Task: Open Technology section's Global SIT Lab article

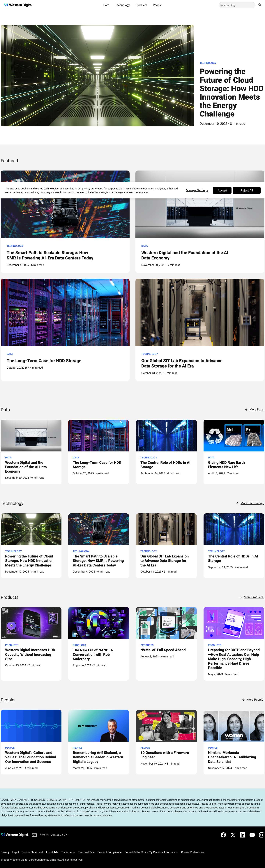Action: click(164, 561)
